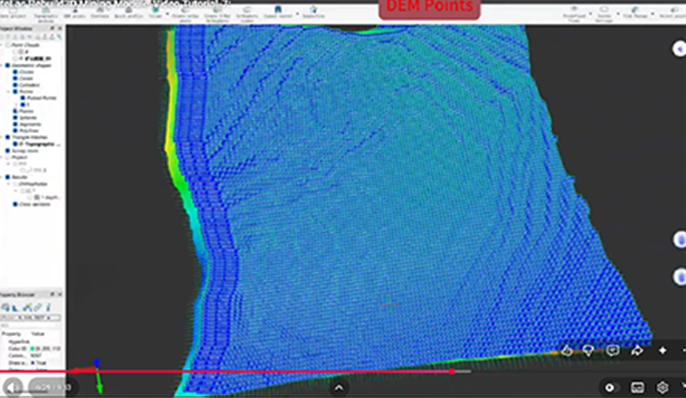Screen dimensions: 686x398
Task: Click the Color ID property row
Action: point(33,349)
